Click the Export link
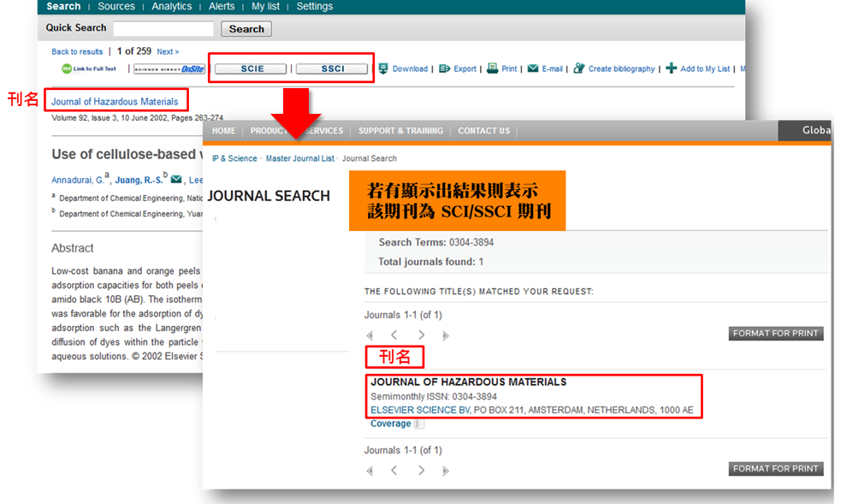Viewport: 841px width, 504px height. click(465, 68)
